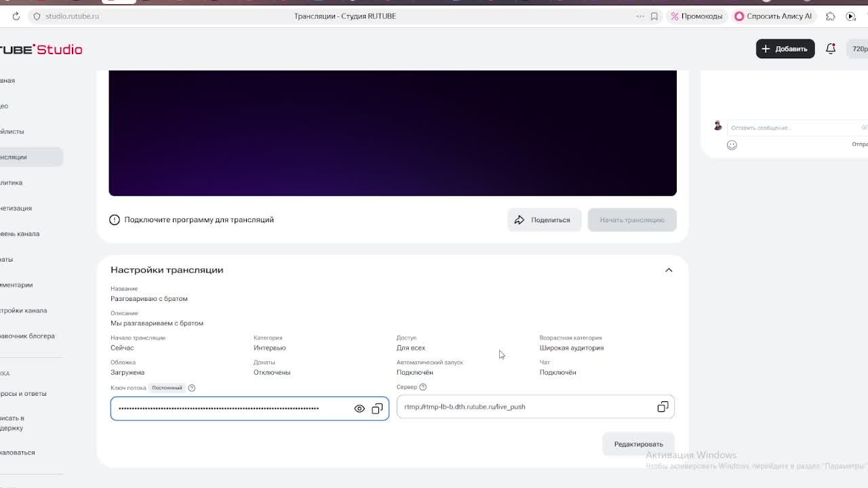This screenshot has height=488, width=868.
Task: Click the description Мы разгавариваем с братом
Action: 157,323
